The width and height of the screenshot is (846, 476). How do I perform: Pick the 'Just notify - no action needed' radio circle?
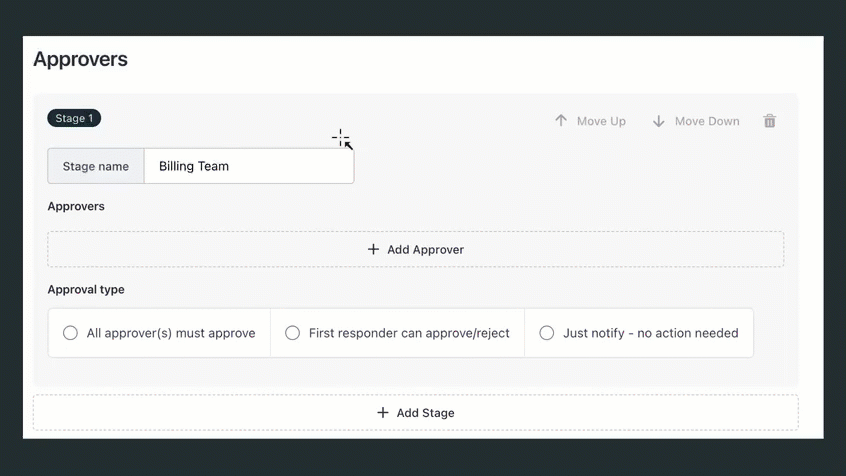547,333
